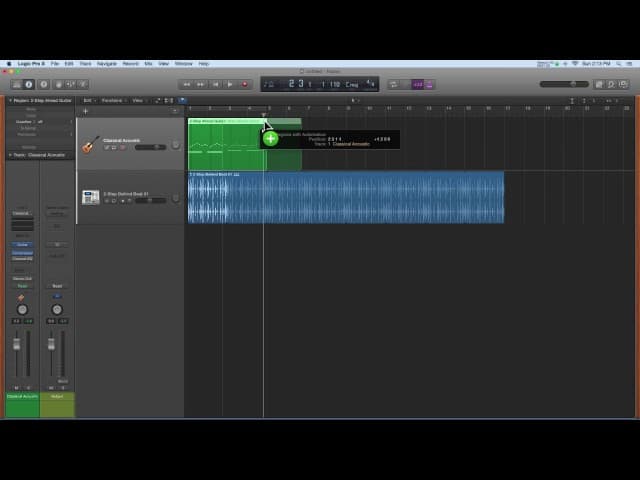Click Read automation button on output strip

[x=57, y=286]
